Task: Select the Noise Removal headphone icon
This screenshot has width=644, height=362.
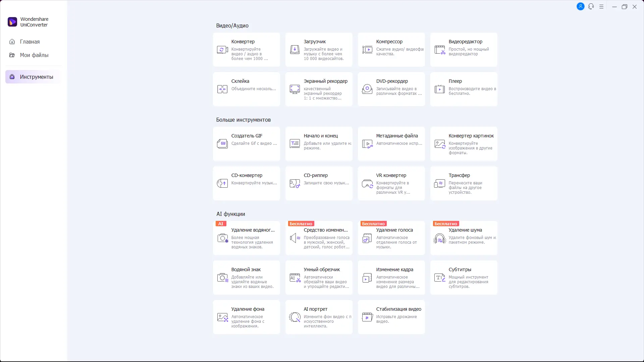Action: pos(440,238)
